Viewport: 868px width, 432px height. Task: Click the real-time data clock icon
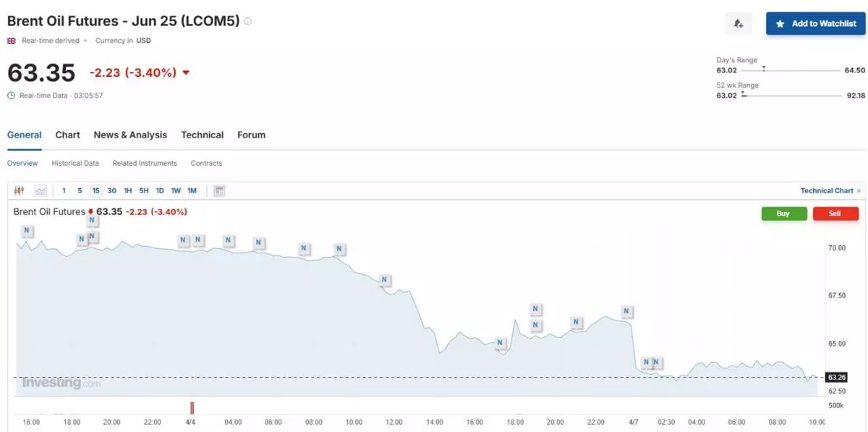coord(11,96)
